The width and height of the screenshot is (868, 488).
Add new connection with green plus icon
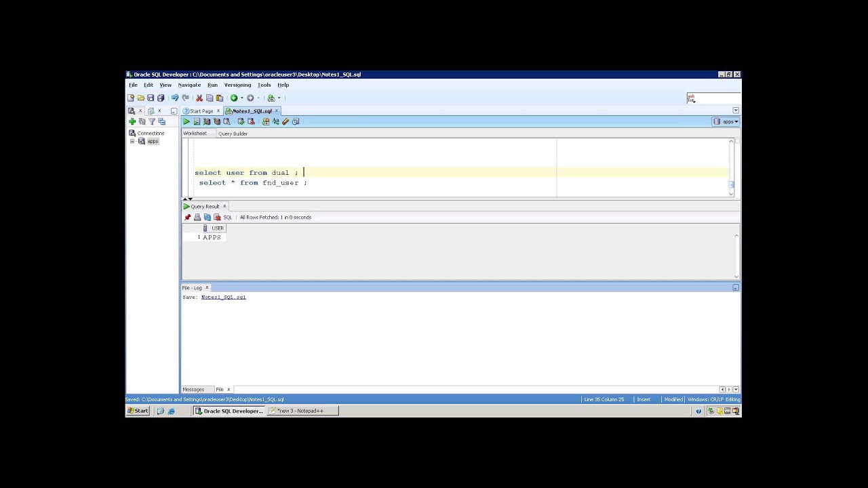(x=132, y=121)
